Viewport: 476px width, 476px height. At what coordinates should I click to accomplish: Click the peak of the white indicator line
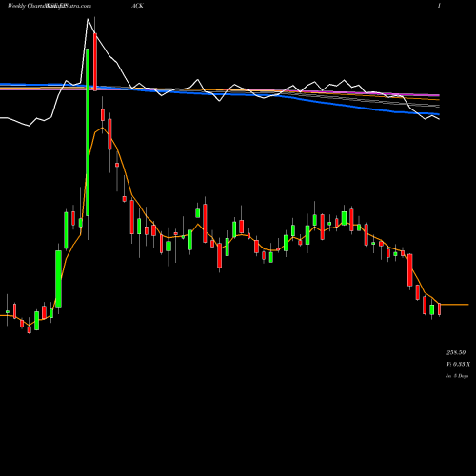89,19
